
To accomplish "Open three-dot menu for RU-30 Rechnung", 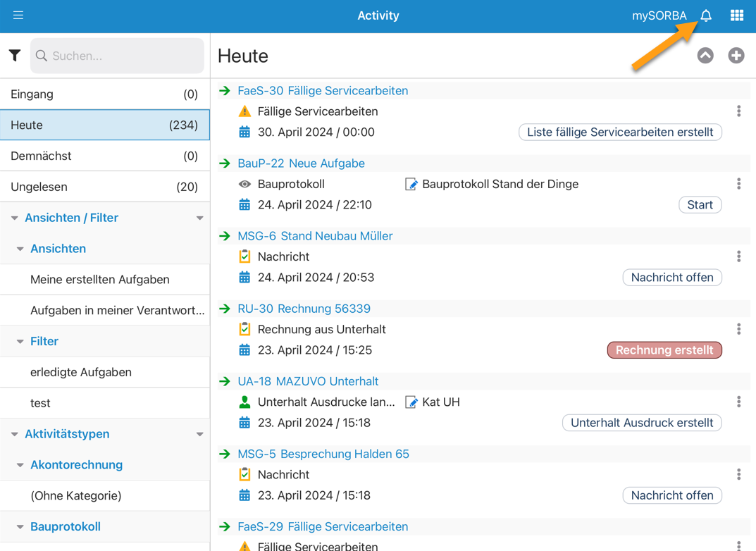I will point(738,329).
